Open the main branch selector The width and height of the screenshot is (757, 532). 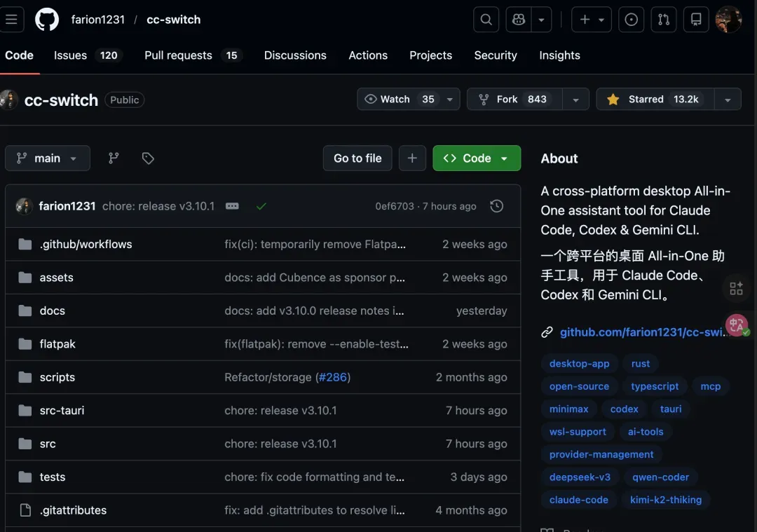point(48,158)
